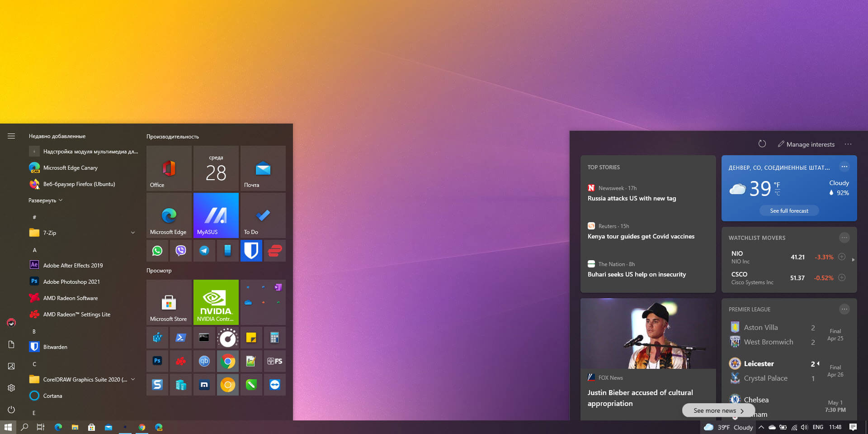Open the Почта mail tile
The height and width of the screenshot is (434, 868).
click(263, 168)
